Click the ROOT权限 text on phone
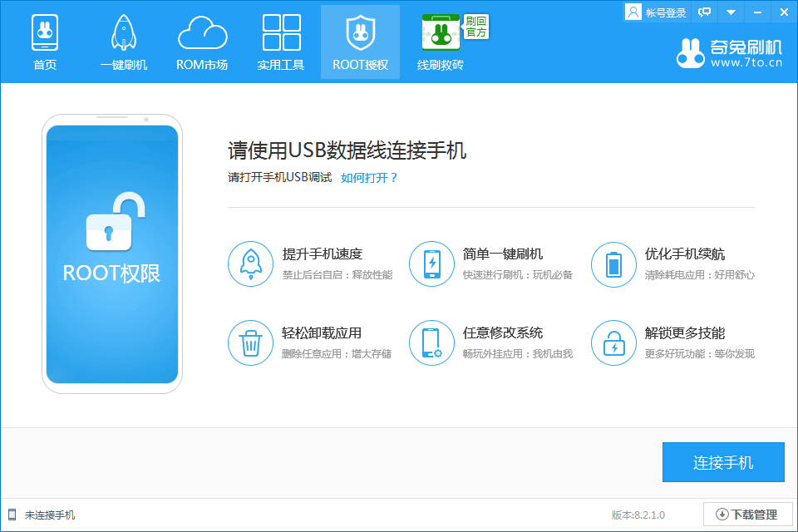Image resolution: width=798 pixels, height=532 pixels. click(x=112, y=273)
